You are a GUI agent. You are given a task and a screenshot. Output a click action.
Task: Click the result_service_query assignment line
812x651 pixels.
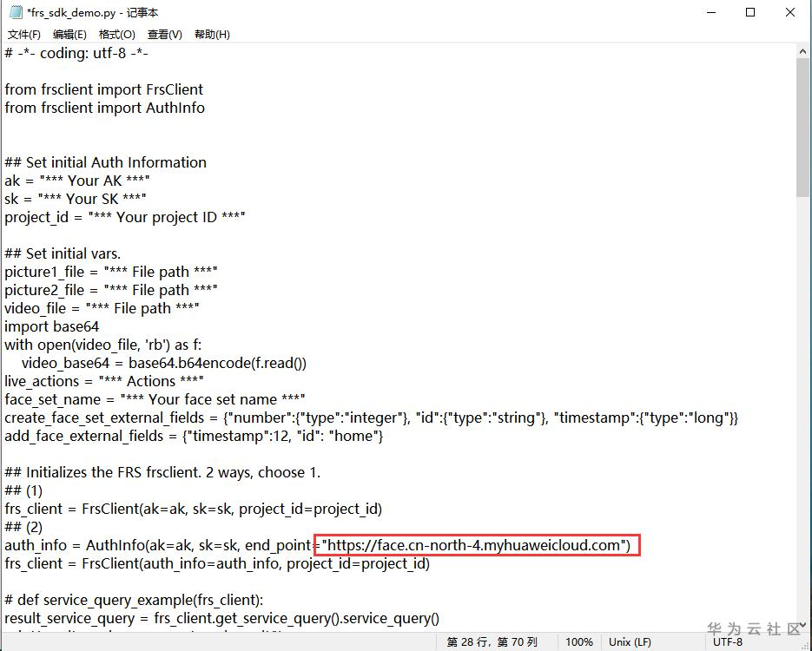pyautogui.click(x=222, y=618)
